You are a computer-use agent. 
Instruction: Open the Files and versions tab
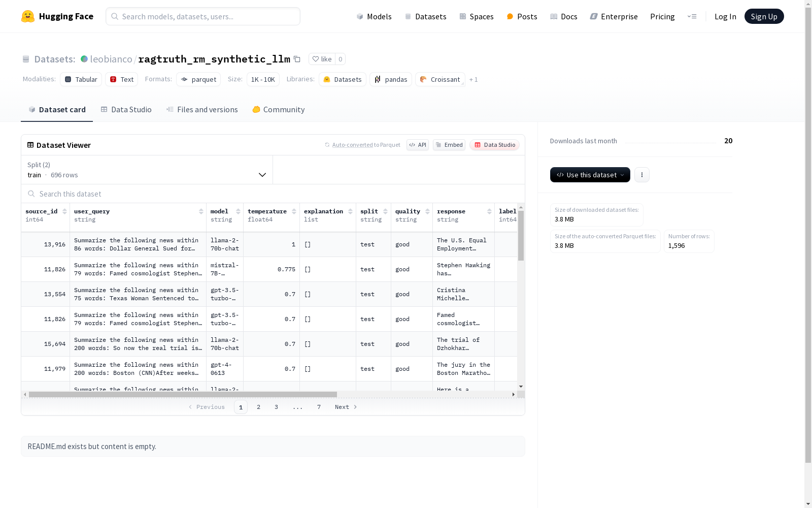[x=202, y=110]
